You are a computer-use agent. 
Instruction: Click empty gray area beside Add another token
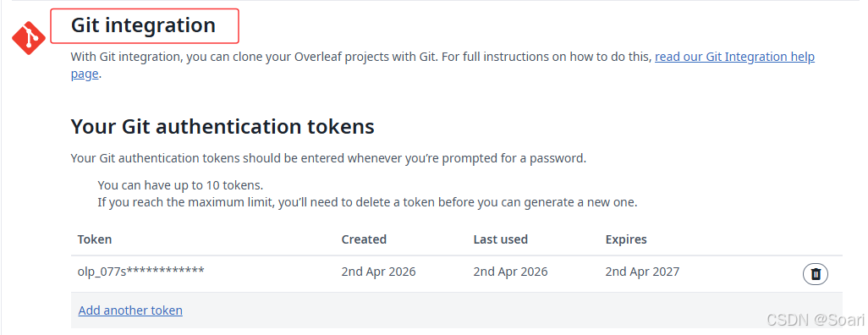(x=498, y=310)
